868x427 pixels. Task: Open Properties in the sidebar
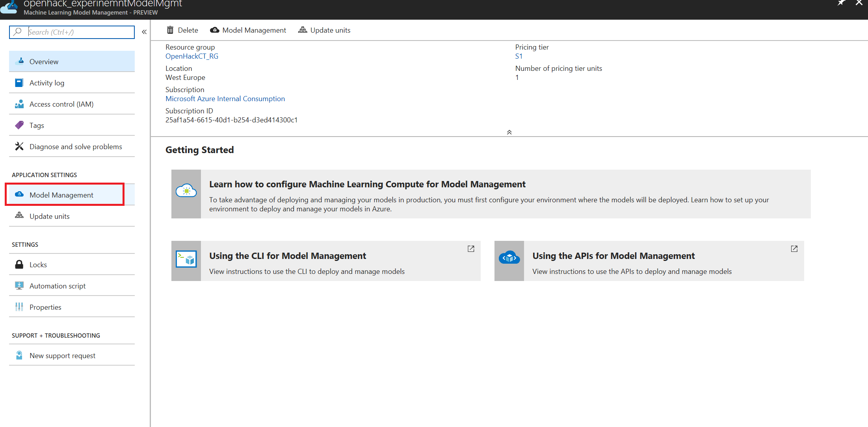coord(72,307)
